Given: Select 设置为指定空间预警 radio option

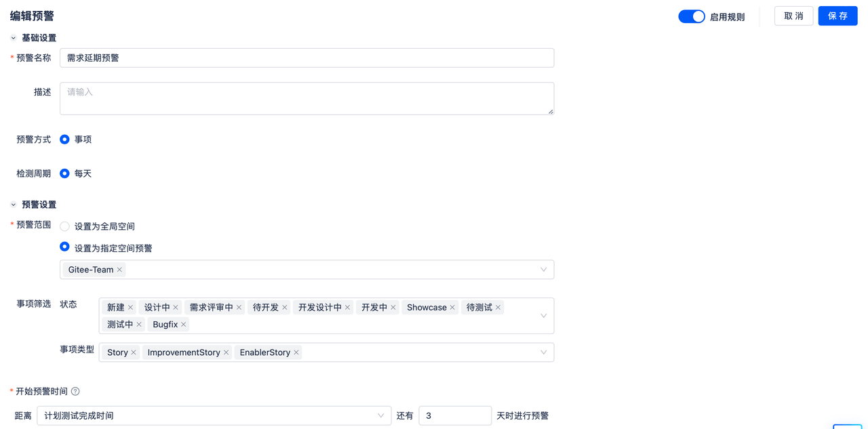Looking at the screenshot, I should coord(65,247).
